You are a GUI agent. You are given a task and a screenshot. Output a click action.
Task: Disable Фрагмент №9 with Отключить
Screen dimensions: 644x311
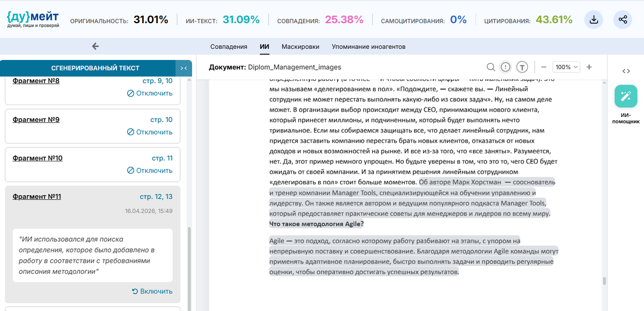point(150,132)
